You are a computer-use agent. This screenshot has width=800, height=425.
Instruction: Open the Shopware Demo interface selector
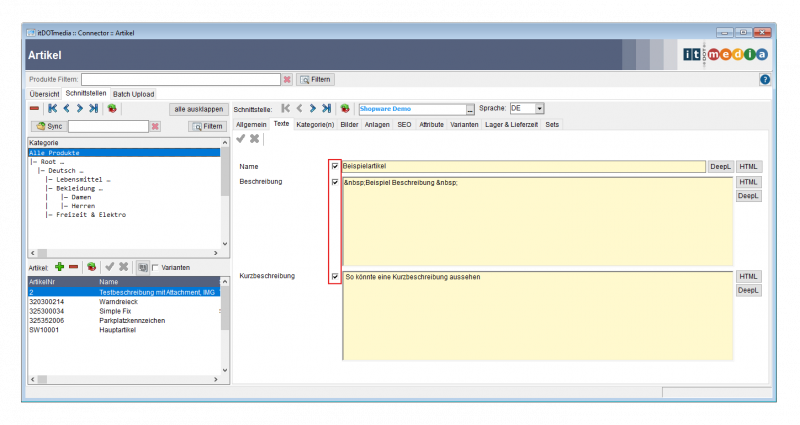click(470, 109)
